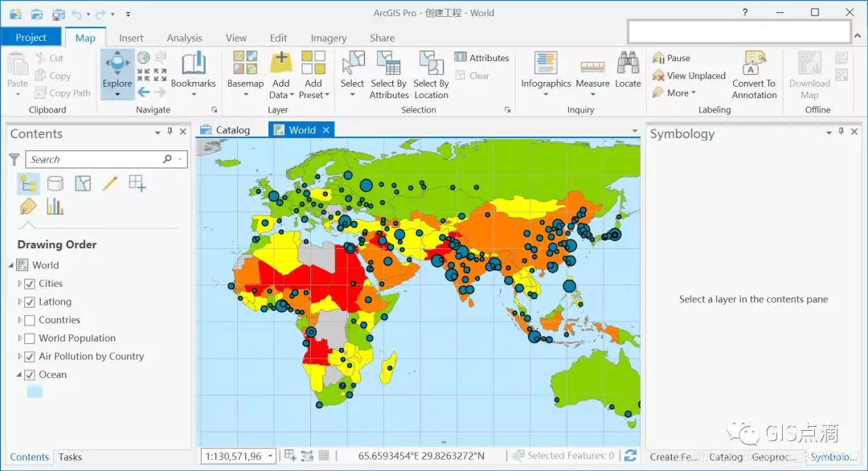Close the World map tab

tap(326, 129)
